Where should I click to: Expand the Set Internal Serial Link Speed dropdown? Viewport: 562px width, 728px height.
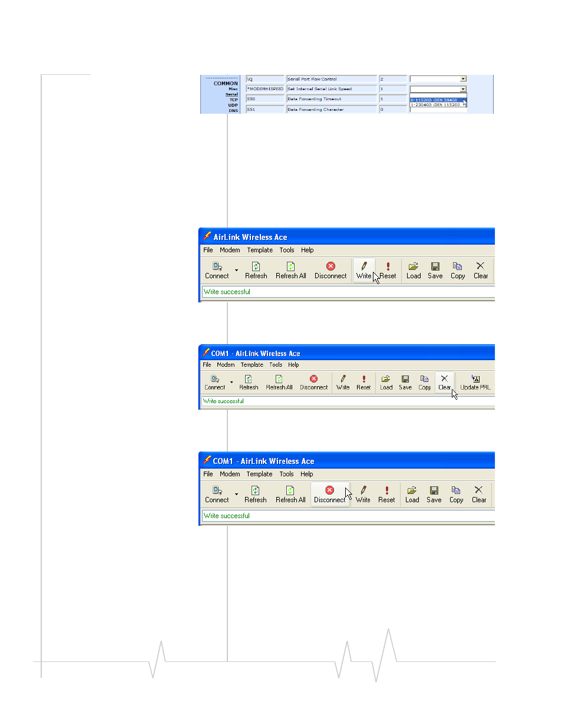pos(463,89)
